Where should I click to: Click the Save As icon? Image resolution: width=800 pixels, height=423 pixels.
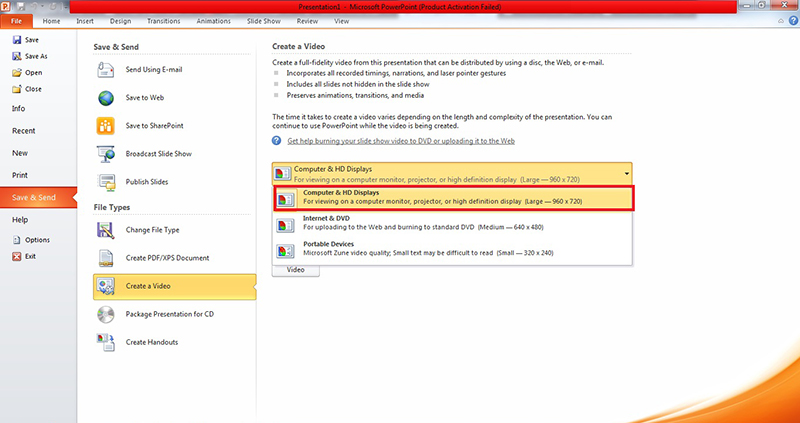pos(17,56)
